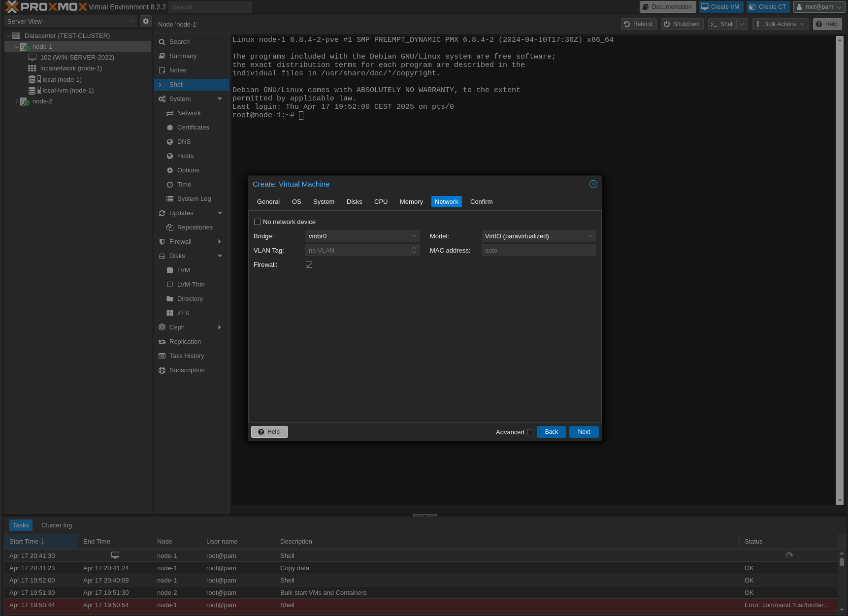Open the Task History panel
The image size is (848, 616).
(187, 356)
